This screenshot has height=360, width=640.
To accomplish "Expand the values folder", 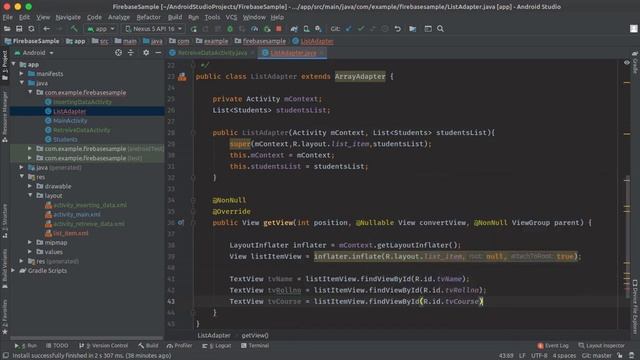I will click(30, 252).
